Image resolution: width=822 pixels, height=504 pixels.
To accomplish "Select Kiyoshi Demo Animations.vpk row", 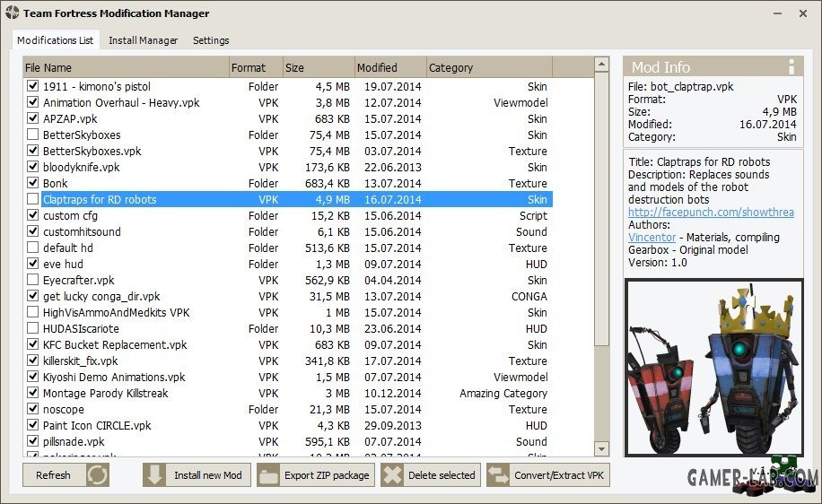I will (287, 377).
